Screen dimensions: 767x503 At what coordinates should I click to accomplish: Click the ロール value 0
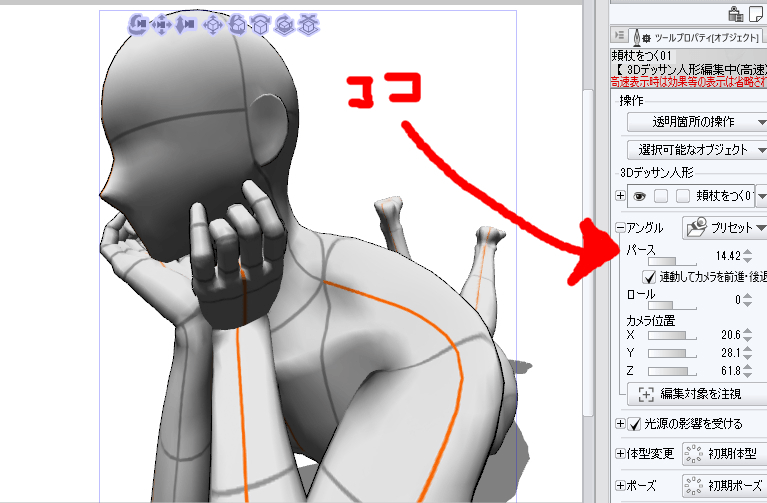pyautogui.click(x=738, y=299)
